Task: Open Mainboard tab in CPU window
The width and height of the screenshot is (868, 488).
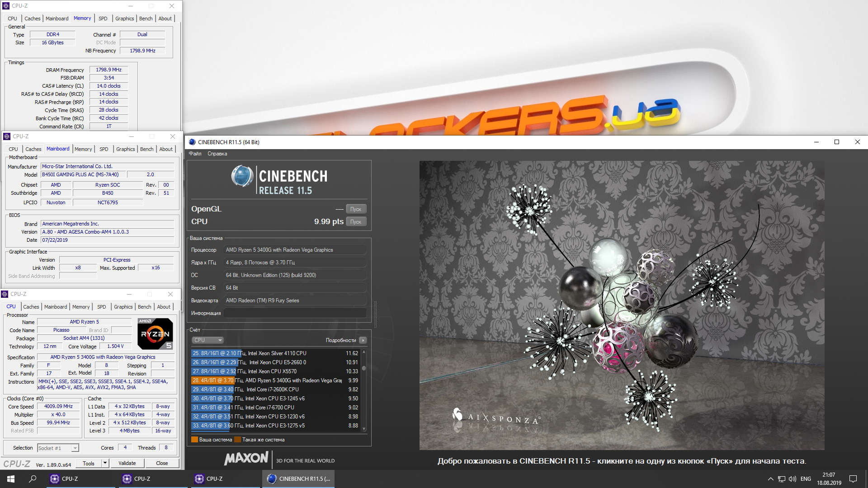Action: point(56,307)
